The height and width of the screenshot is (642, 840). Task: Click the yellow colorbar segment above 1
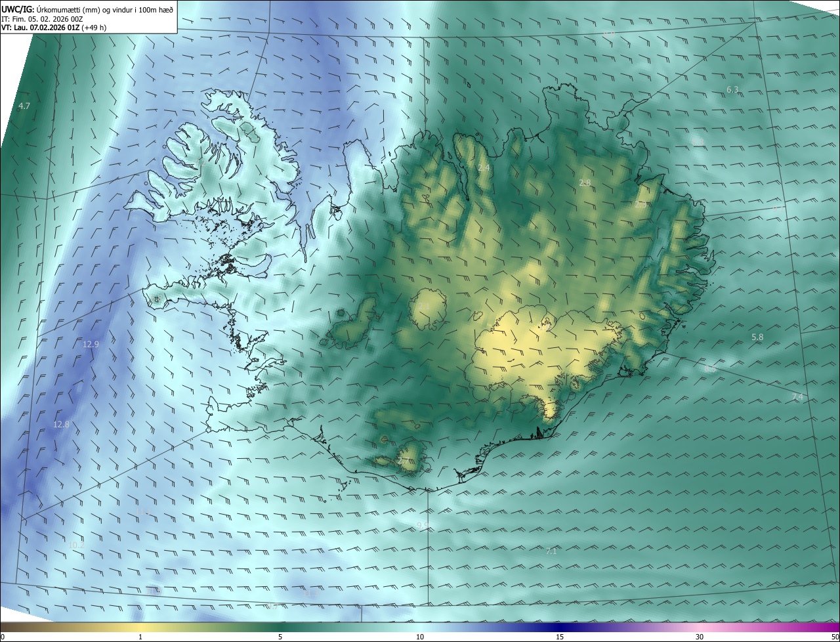140,628
